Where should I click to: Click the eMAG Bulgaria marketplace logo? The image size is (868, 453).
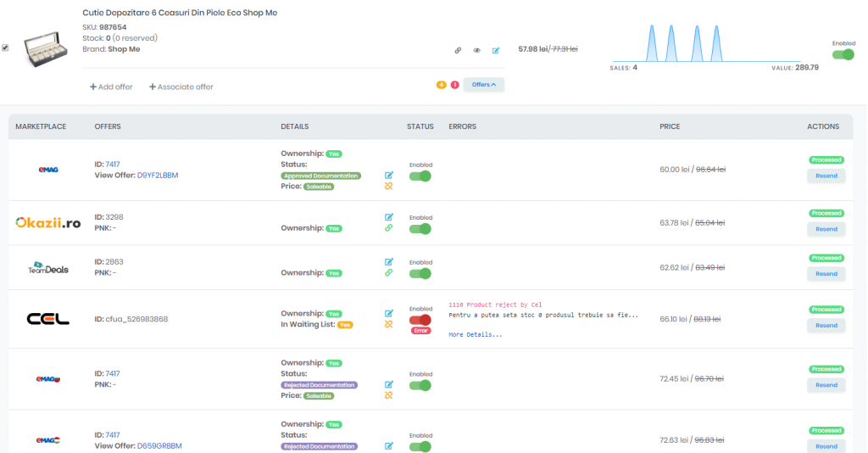[x=48, y=379]
